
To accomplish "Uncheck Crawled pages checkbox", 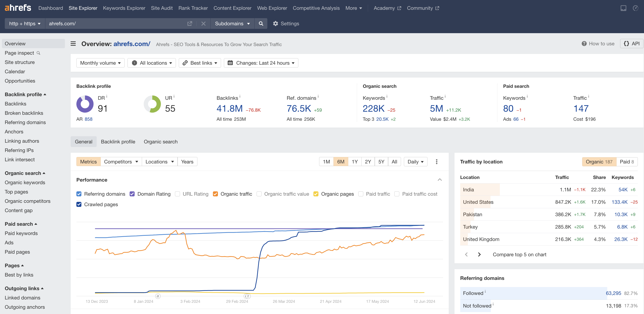I will pos(79,204).
